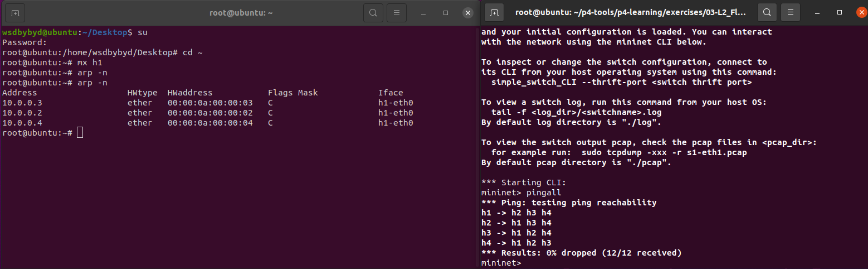Close the p4-learning mininet terminal window
Viewport: 868px width, 269px height.
[861, 12]
